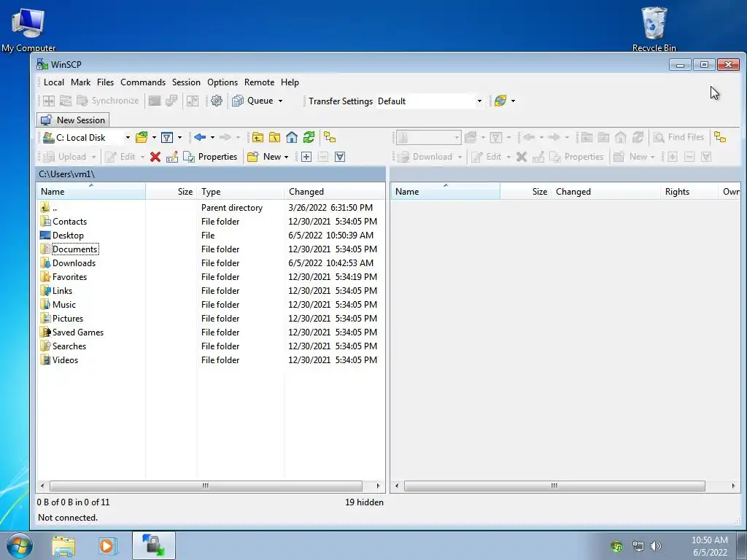Screen dimensions: 747x560
Task: Click the local Properties button
Action: pyautogui.click(x=210, y=157)
